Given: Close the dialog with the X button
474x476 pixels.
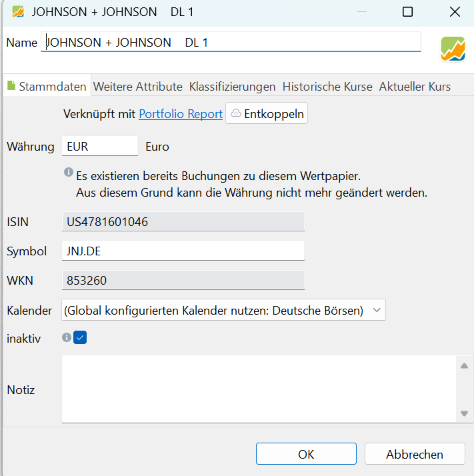Looking at the screenshot, I should coord(455,12).
